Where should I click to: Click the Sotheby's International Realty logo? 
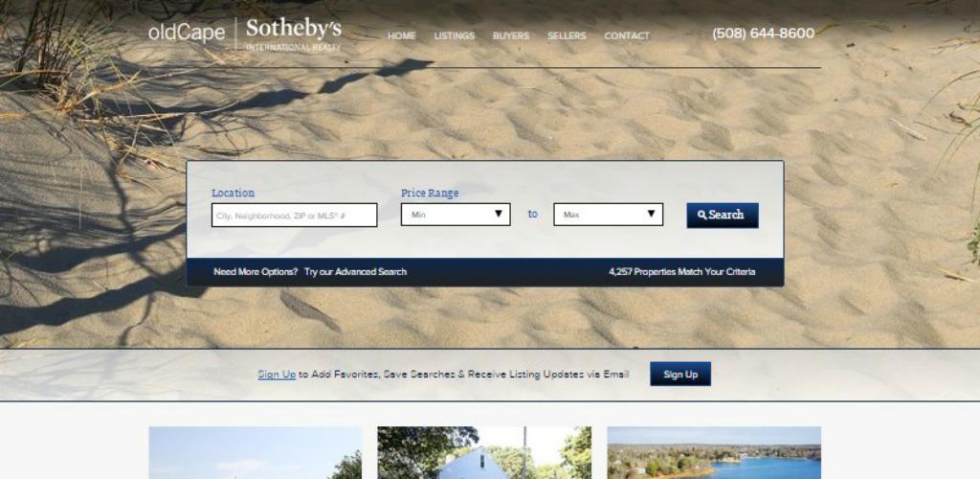pyautogui.click(x=294, y=34)
